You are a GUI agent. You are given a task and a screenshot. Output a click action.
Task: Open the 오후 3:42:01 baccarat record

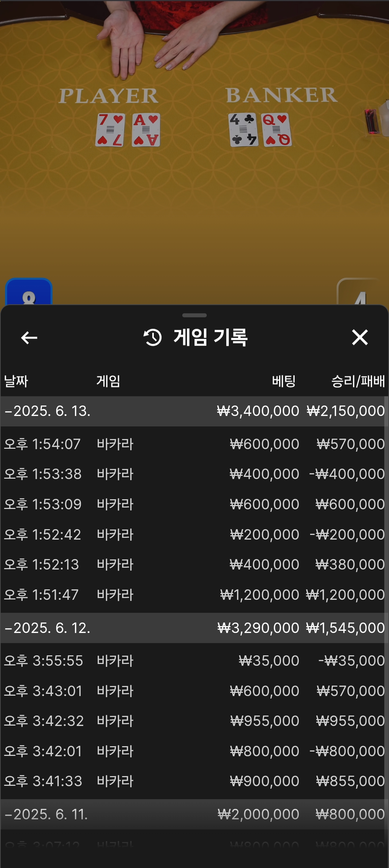point(194,751)
